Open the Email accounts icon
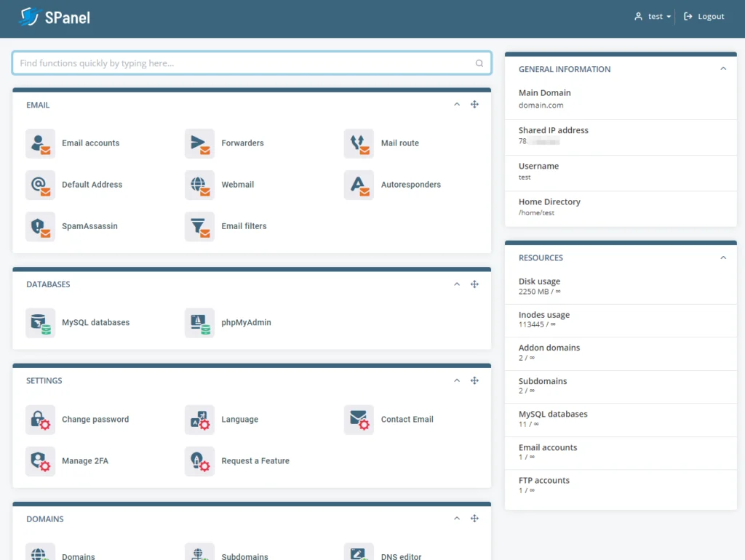This screenshot has height=560, width=745. click(40, 143)
